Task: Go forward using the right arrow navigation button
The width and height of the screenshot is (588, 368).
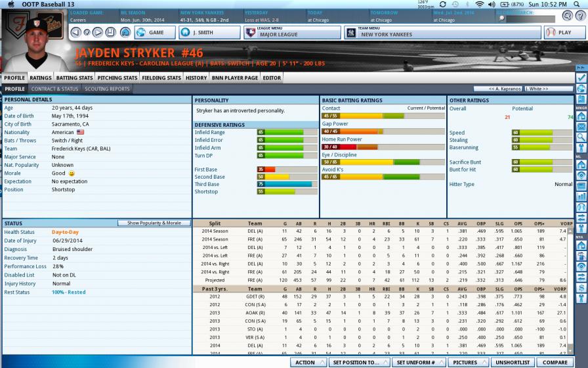Action: pyautogui.click(x=98, y=33)
